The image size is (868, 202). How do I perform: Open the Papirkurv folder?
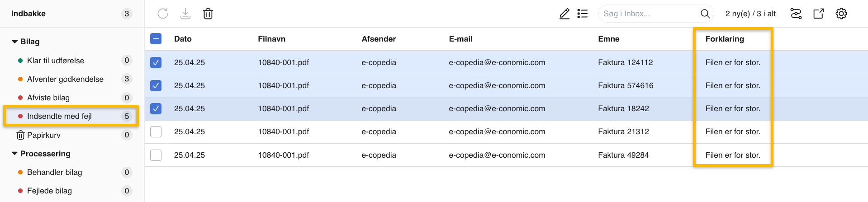tap(43, 135)
